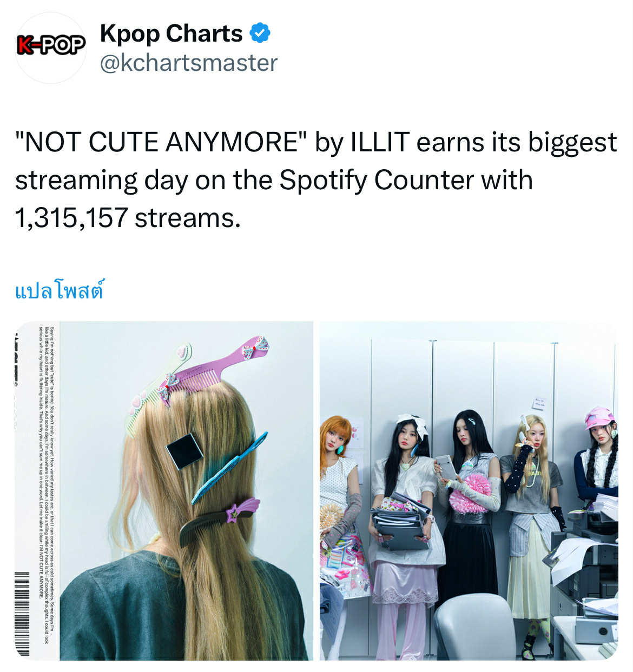633x672 pixels.
Task: Click the office chair in group photo
Action: point(473,627)
